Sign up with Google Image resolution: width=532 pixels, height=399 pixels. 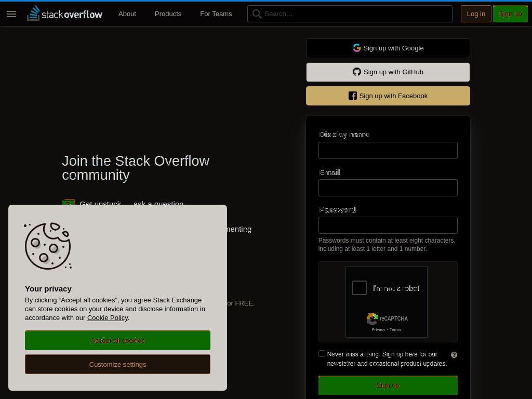(x=388, y=48)
